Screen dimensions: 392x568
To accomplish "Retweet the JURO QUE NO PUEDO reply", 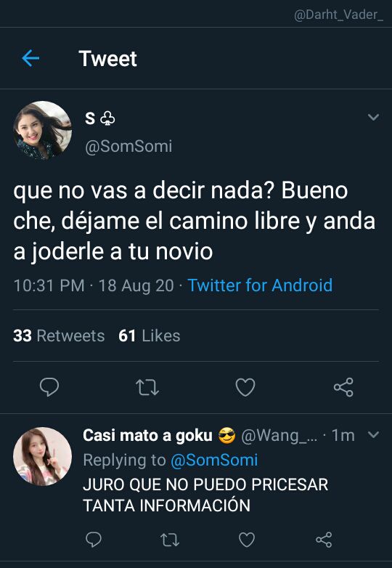I will 170,540.
